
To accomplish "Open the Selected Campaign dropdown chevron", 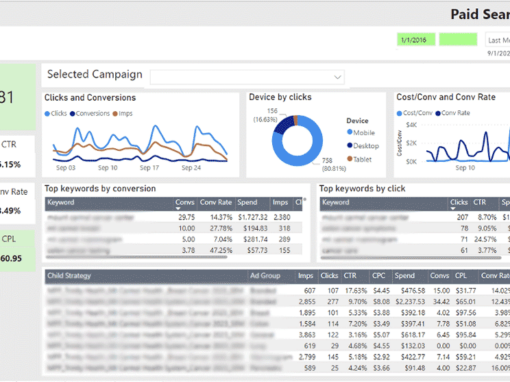I will tap(337, 77).
